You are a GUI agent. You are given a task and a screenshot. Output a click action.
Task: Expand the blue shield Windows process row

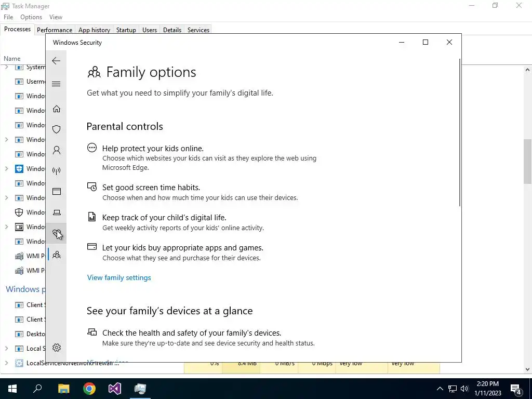point(6,169)
